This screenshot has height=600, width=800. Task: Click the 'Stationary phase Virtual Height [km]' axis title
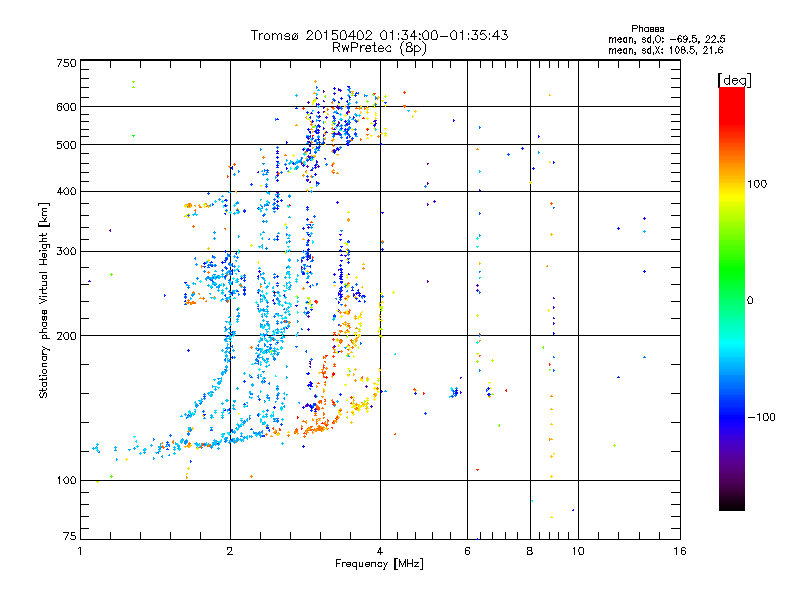click(x=43, y=301)
